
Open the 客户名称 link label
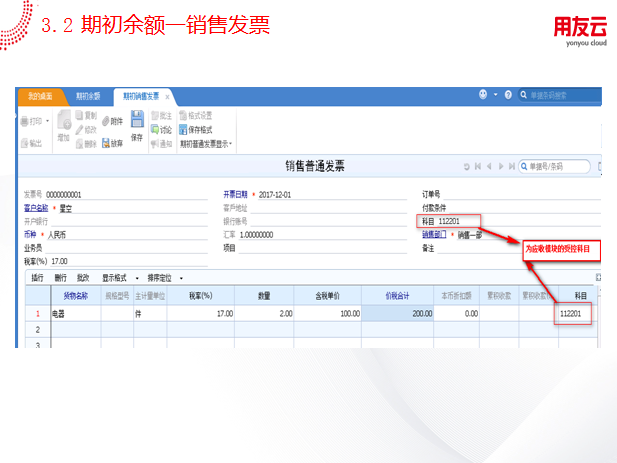(x=36, y=208)
